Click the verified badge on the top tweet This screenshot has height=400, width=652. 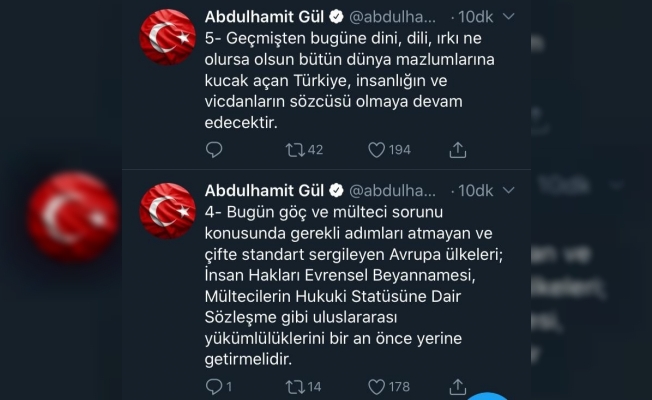(337, 19)
